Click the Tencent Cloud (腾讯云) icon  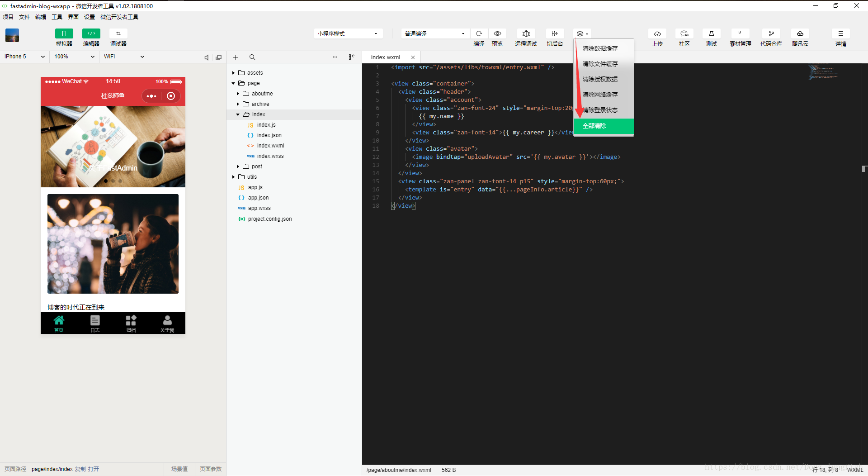(x=800, y=34)
